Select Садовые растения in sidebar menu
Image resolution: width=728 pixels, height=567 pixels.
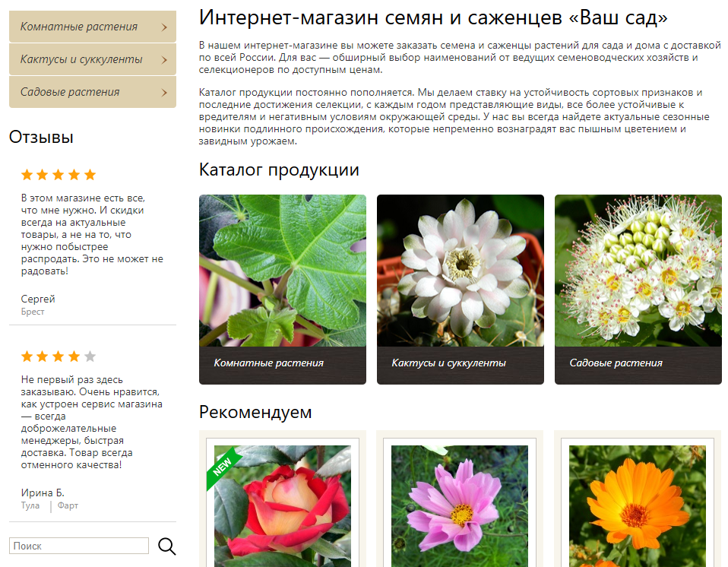click(x=70, y=93)
